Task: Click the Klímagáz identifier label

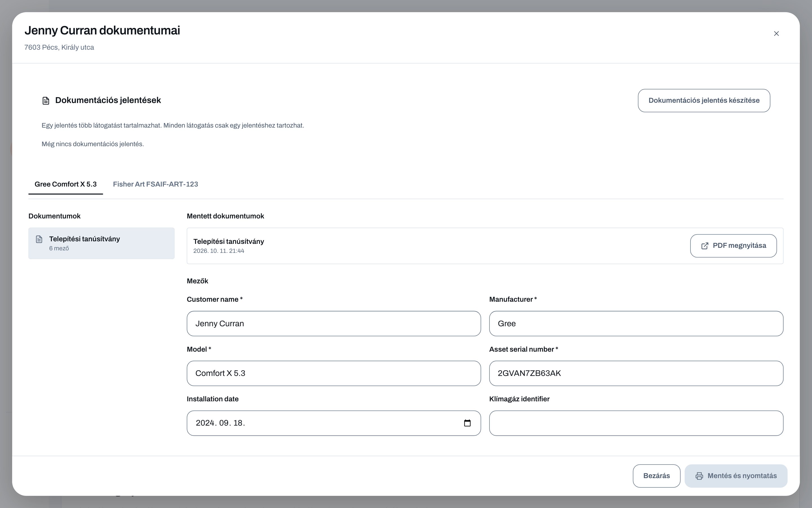Action: (519, 399)
